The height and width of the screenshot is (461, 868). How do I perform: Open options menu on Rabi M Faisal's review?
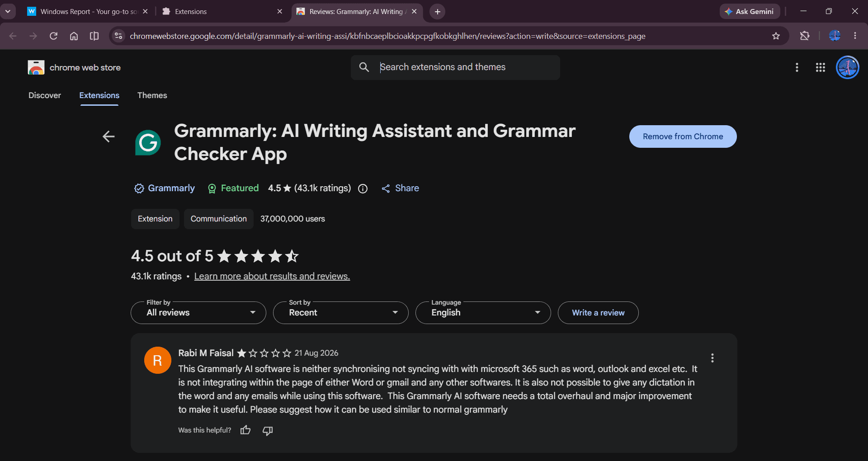click(x=712, y=358)
